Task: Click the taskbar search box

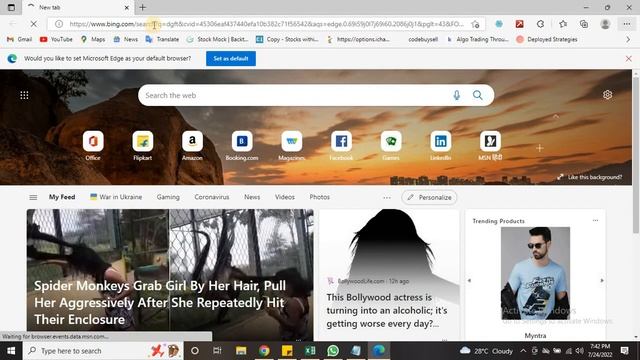Action: click(x=104, y=351)
